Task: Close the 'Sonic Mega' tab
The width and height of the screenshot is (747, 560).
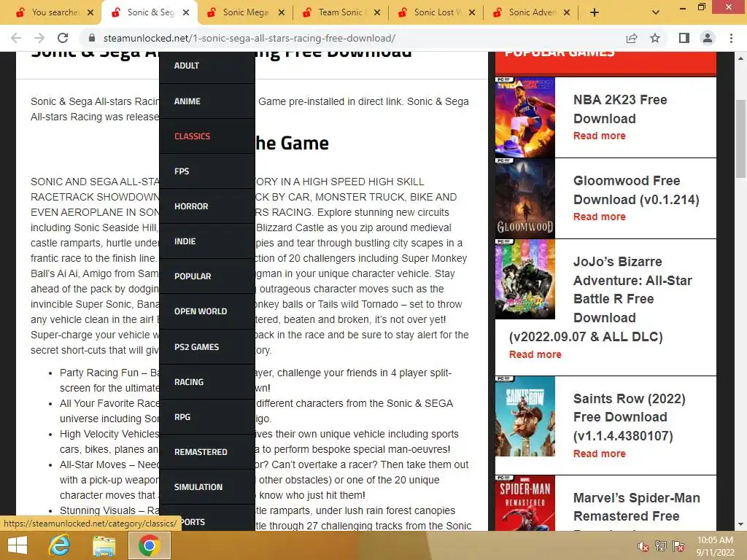Action: [282, 12]
